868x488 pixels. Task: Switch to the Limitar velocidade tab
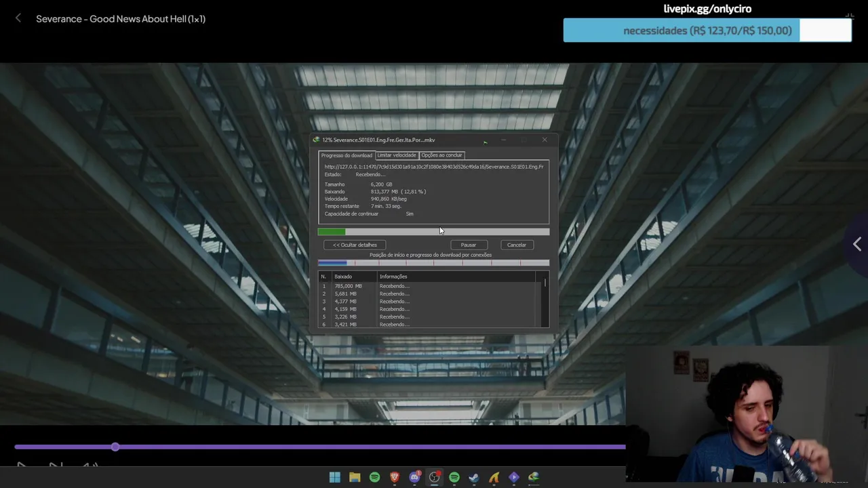coord(397,155)
